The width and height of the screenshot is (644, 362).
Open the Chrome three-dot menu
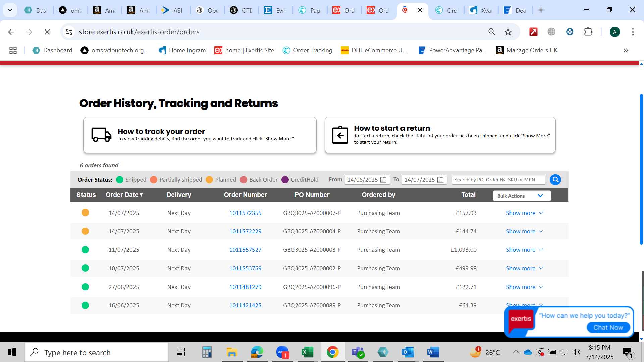pos(633,32)
